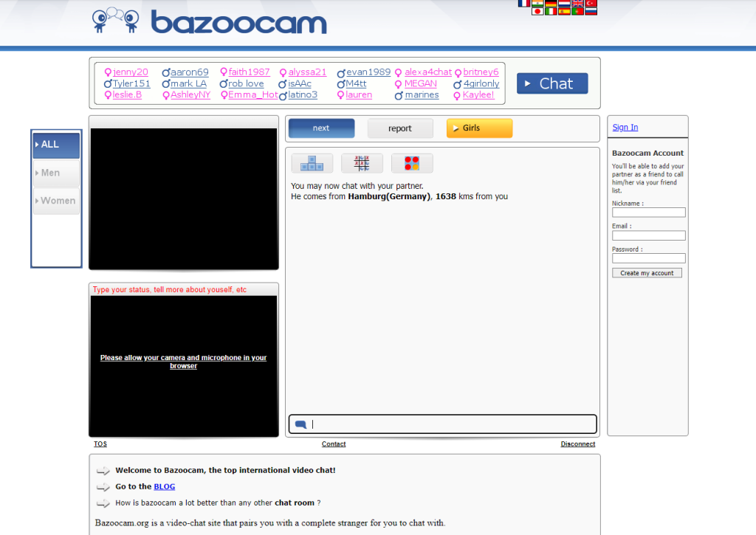Viewport: 756px width, 535px height.
Task: Report the current partner
Action: click(x=400, y=128)
